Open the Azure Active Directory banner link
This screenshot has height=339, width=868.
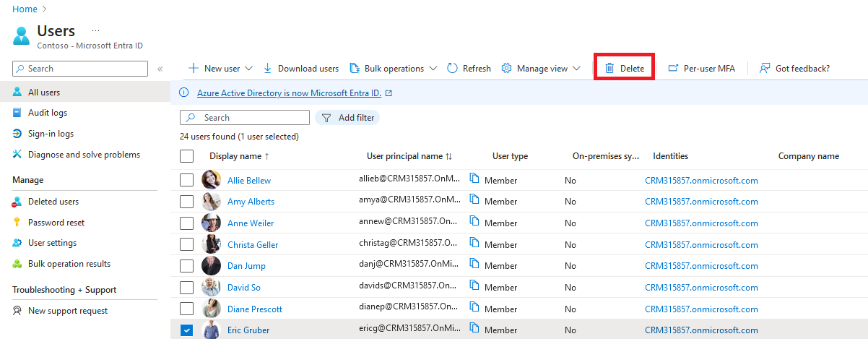point(289,93)
